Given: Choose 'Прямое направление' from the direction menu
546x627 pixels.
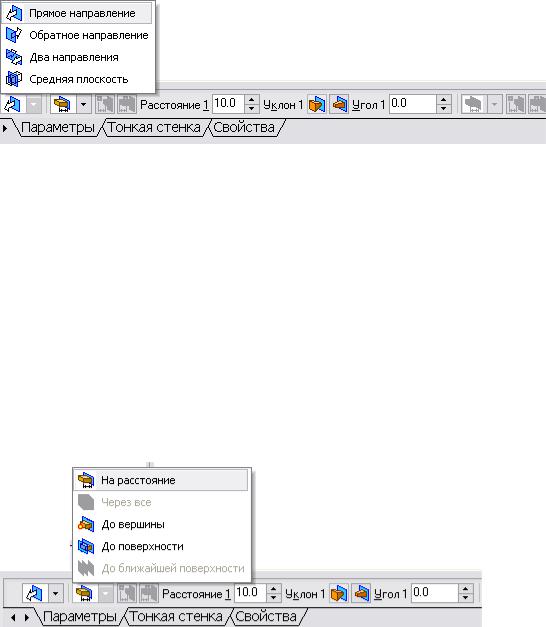Looking at the screenshot, I should pyautogui.click(x=77, y=13).
